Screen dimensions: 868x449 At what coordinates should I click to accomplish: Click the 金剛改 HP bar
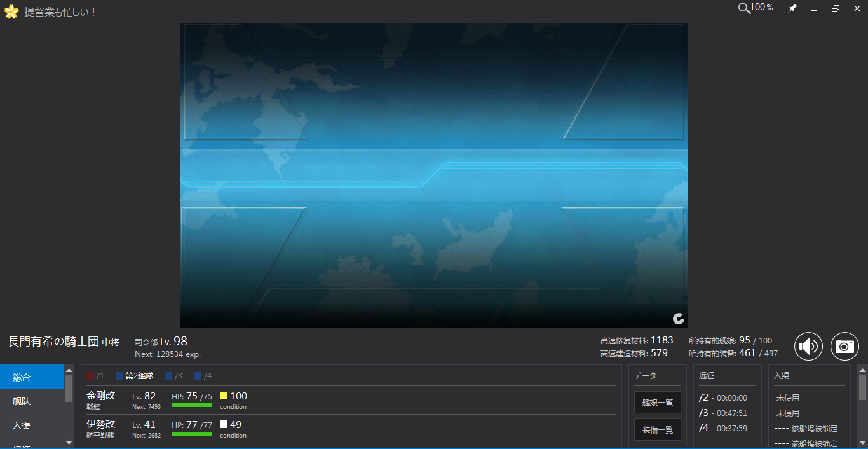[192, 405]
